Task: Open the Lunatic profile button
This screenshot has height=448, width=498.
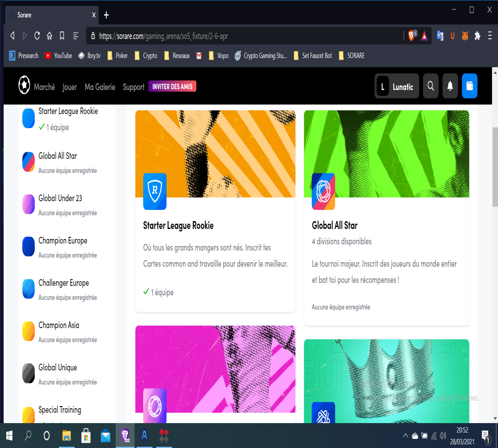Action: point(397,86)
